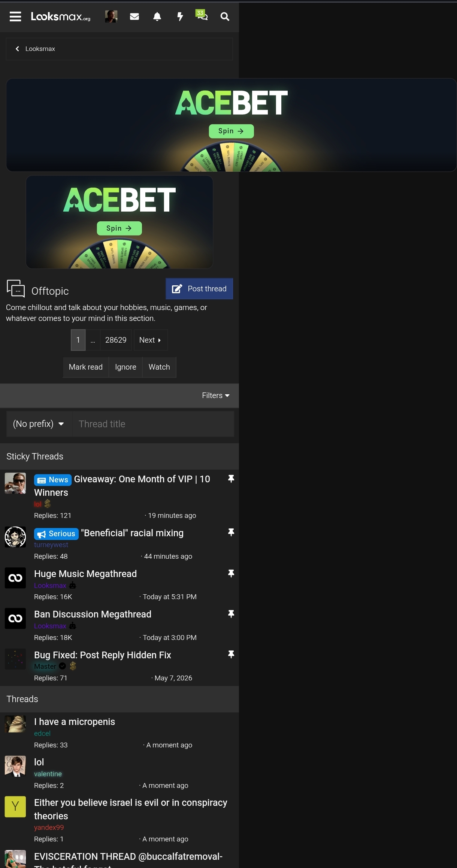Click the Looksmax.org site logo
The image size is (457, 868).
click(x=61, y=16)
